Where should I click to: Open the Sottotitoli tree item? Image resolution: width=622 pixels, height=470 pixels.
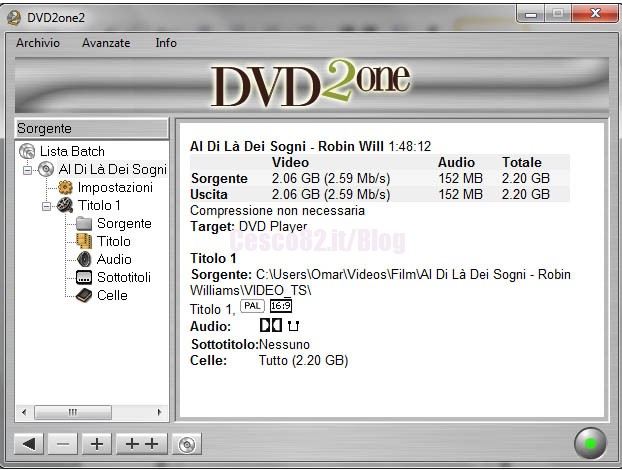point(124,277)
